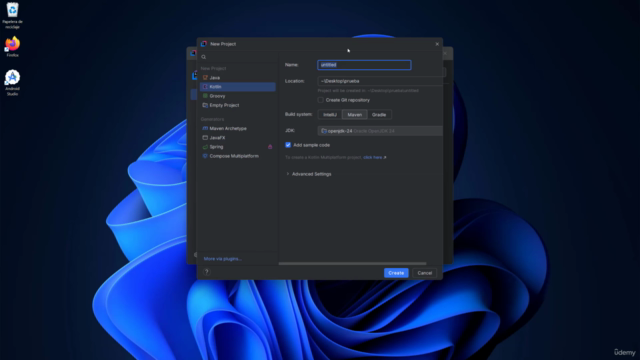Image resolution: width=640 pixels, height=360 pixels.
Task: Follow the click here multiplatform link
Action: point(374,157)
